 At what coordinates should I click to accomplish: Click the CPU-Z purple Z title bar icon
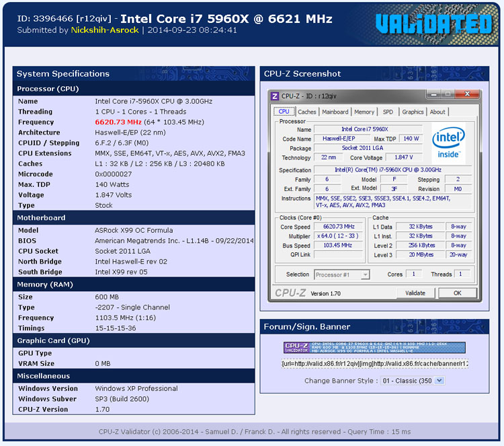point(275,96)
